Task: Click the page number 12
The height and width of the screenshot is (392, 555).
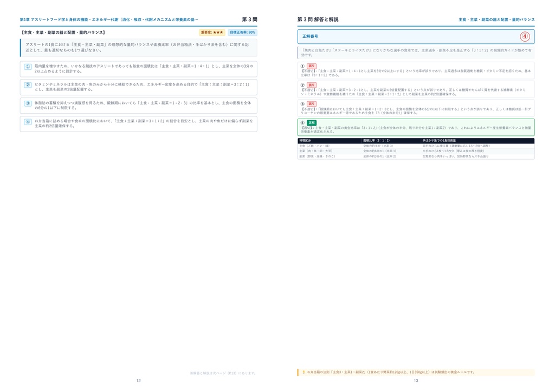Action: pyautogui.click(x=138, y=381)
